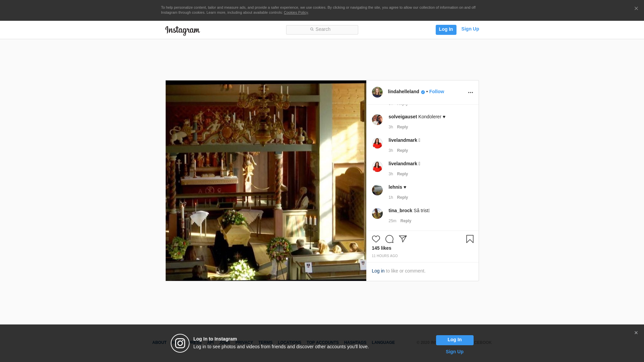
Task: Click the verified badge icon
Action: [x=423, y=92]
